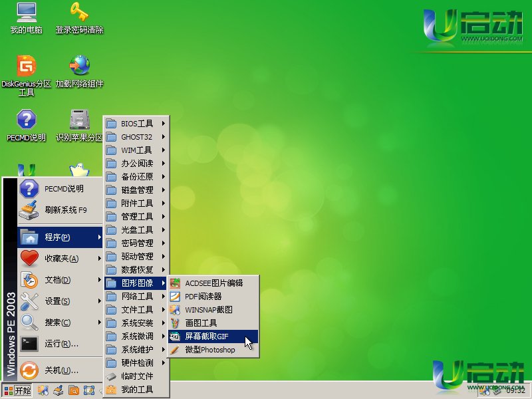Open 微型Photoshop pencil icon entry
Image resolution: width=532 pixels, height=399 pixels.
point(213,350)
